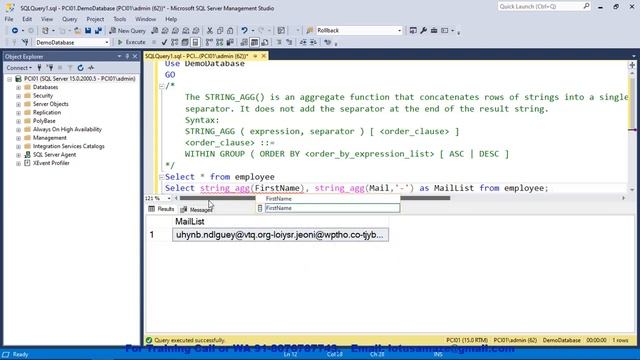The height and width of the screenshot is (360, 640).
Task: Open the Help menu
Action: pos(171,19)
